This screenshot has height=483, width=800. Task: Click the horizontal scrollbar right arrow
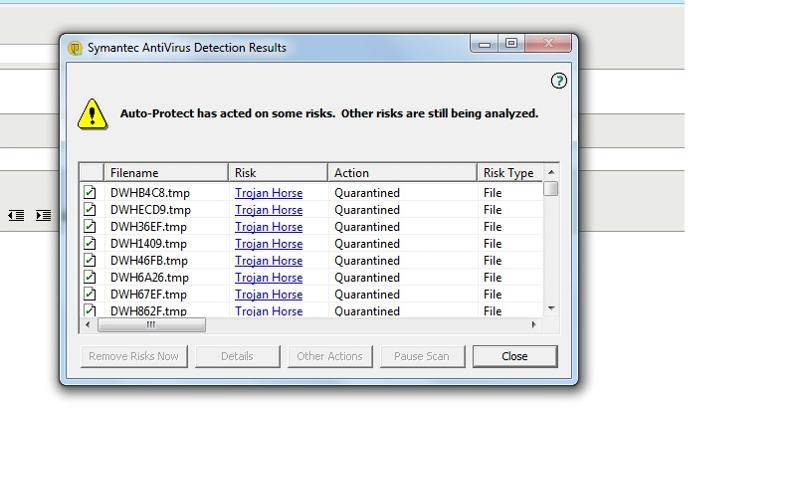tap(534, 324)
